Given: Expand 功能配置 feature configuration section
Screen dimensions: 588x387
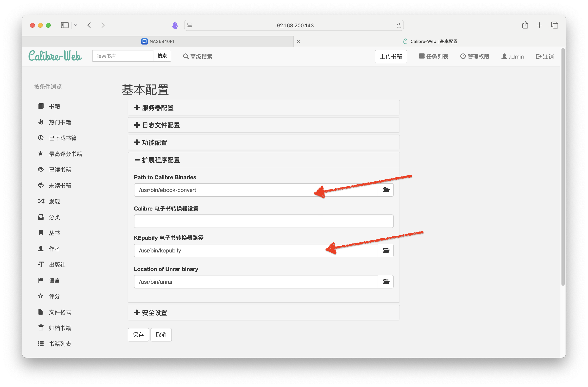Looking at the screenshot, I should tap(264, 142).
